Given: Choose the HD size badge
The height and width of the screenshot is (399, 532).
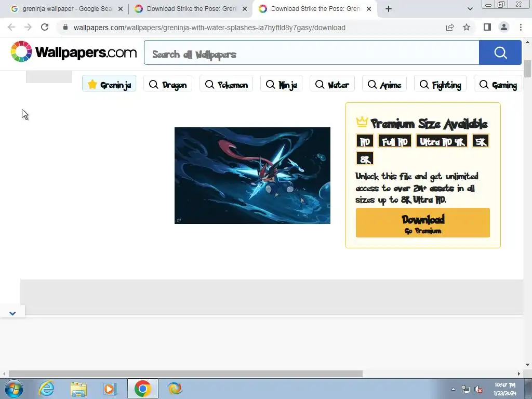Looking at the screenshot, I should [365, 141].
